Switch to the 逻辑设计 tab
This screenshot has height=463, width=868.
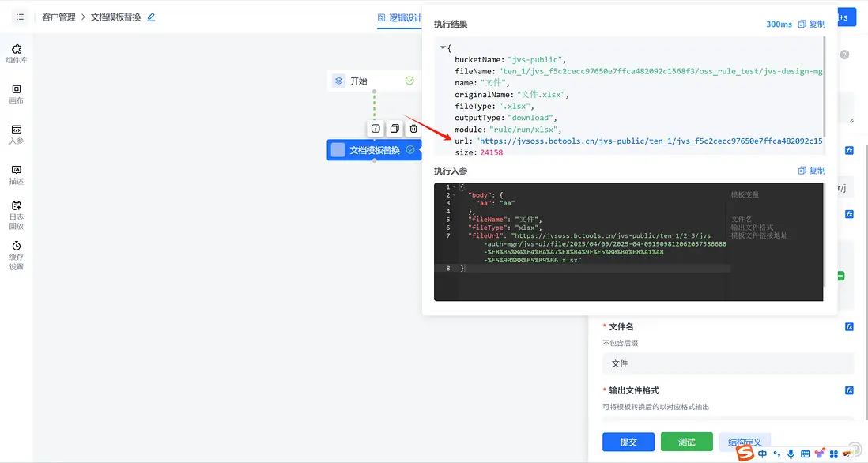point(399,17)
